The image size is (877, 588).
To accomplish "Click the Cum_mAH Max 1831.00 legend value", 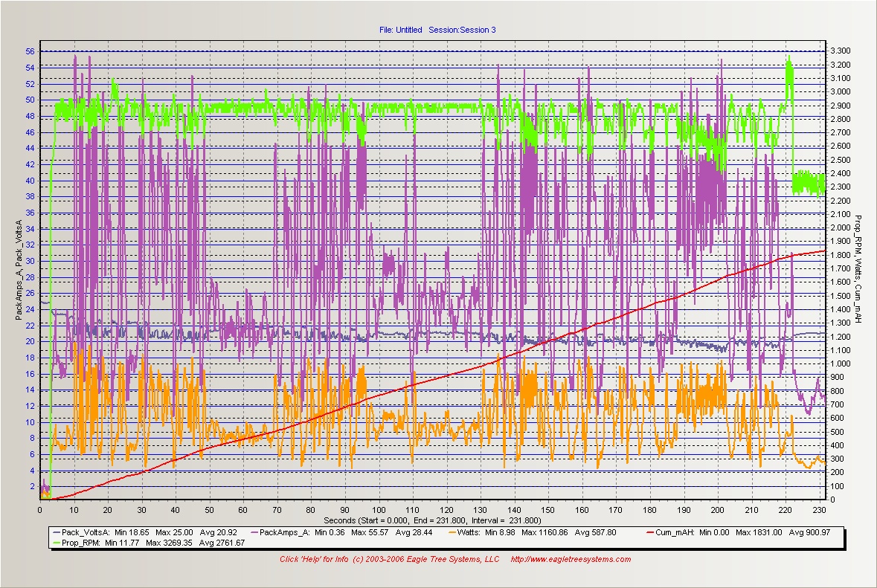I will coord(754,533).
